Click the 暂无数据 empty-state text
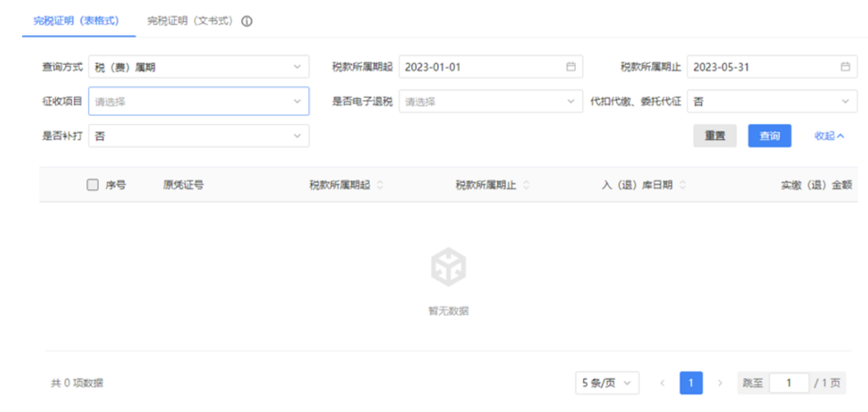The image size is (868, 412). tap(448, 311)
